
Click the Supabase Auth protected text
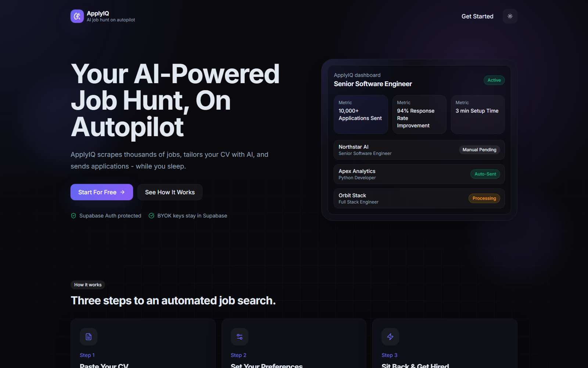coord(110,216)
